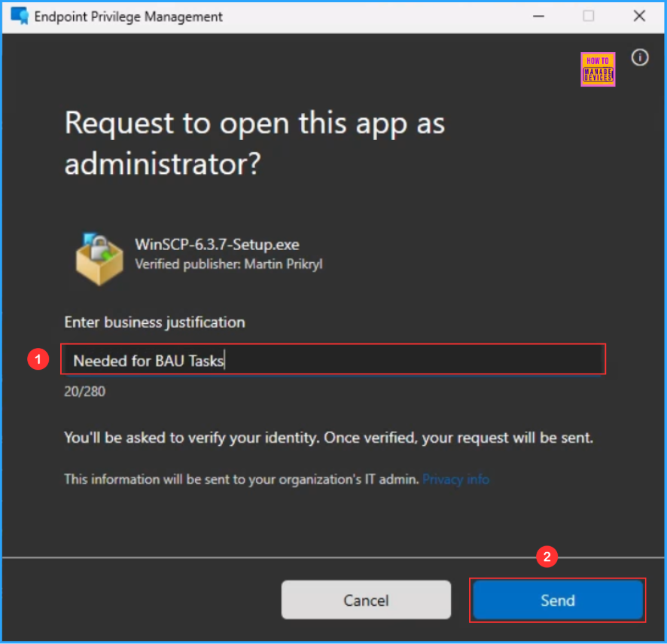Click the Endpoint Privilege Management title bar icon
667x644 pixels.
tap(20, 16)
